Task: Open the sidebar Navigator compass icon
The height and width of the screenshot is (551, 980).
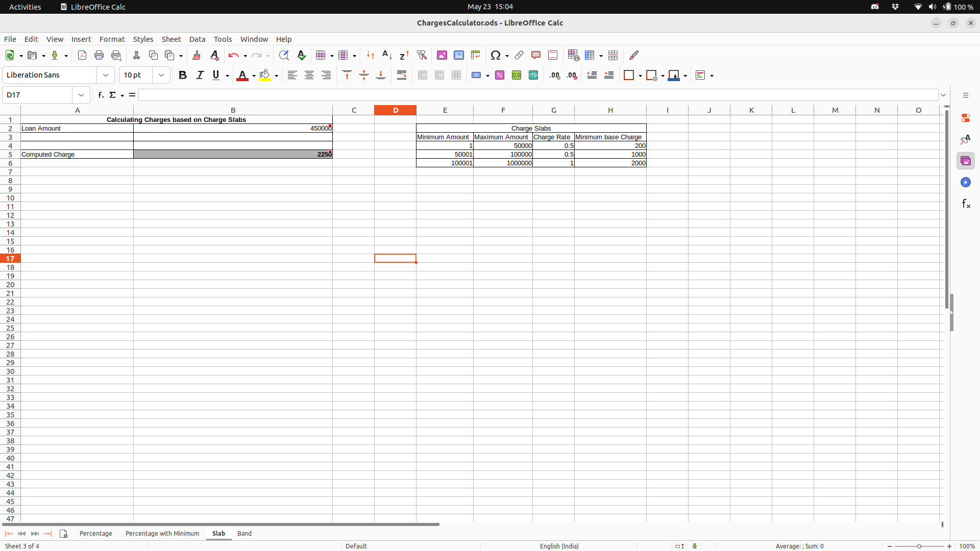Action: (965, 183)
